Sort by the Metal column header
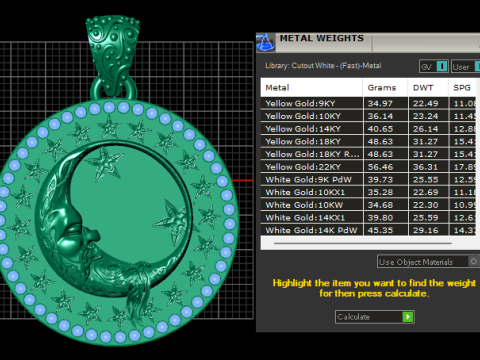The width and height of the screenshot is (480, 360). 311,88
